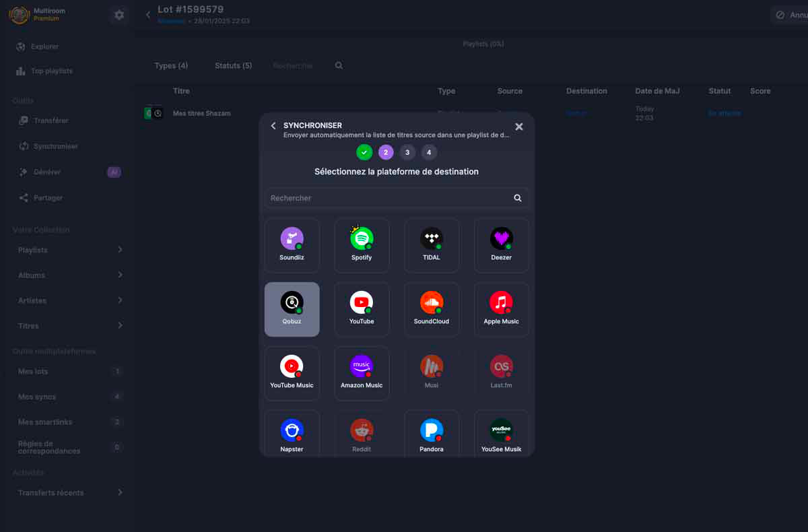
Task: Open Mes syncs section
Action: pos(70,397)
